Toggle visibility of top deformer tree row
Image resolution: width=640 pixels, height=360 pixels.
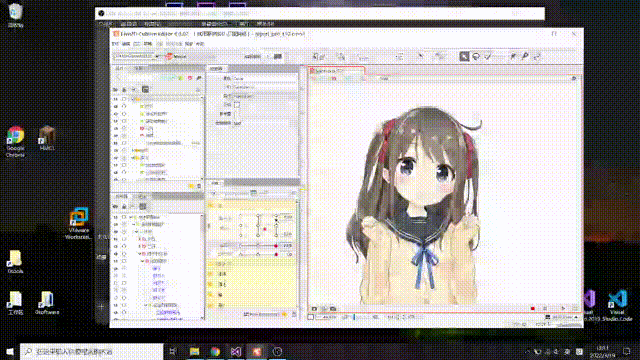[x=116, y=217]
